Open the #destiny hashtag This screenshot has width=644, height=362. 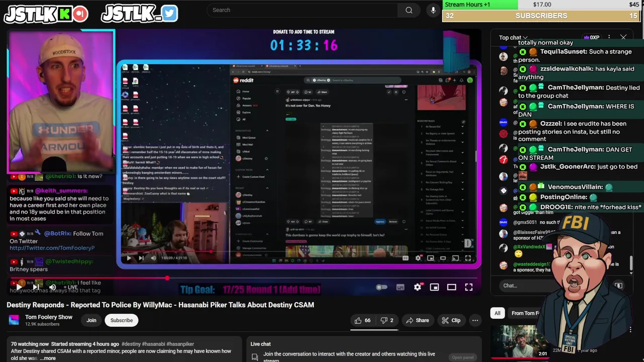[x=131, y=344]
